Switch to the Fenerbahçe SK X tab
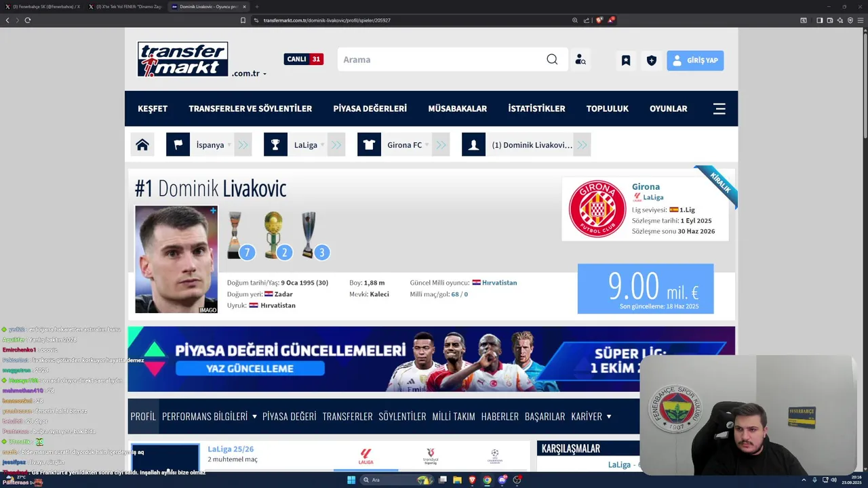The height and width of the screenshot is (488, 868). click(x=42, y=6)
